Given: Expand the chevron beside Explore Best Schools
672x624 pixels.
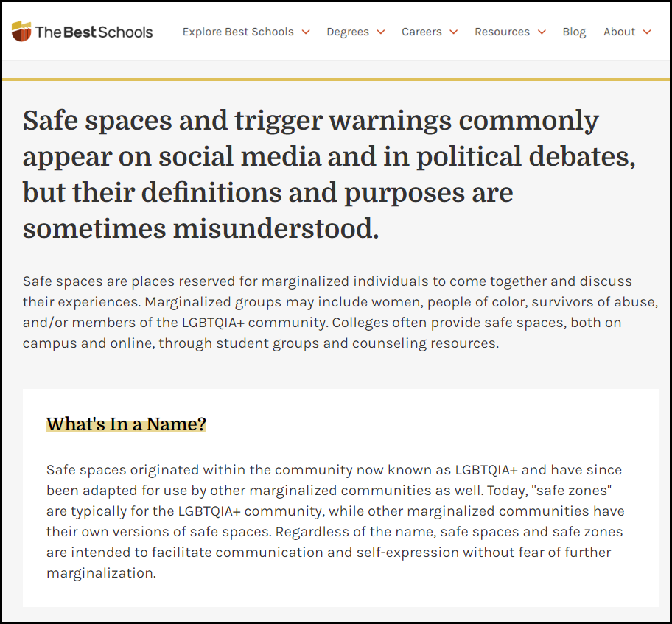Looking at the screenshot, I should tap(306, 32).
